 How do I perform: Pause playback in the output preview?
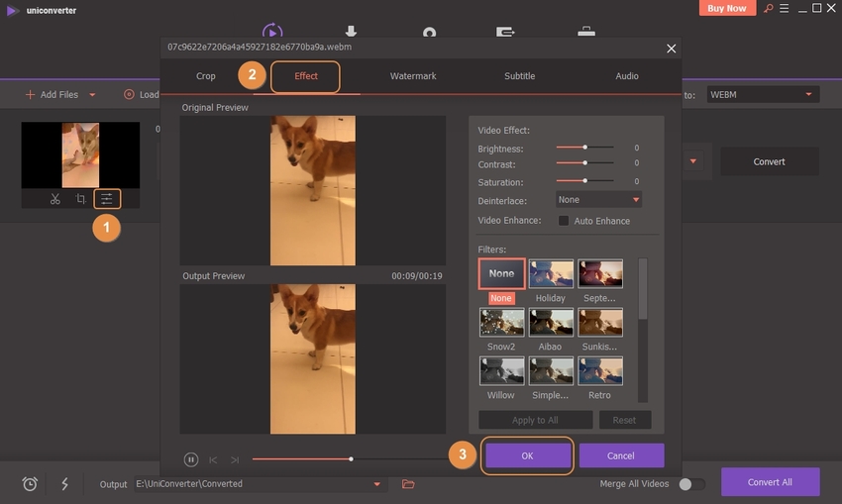tap(191, 459)
